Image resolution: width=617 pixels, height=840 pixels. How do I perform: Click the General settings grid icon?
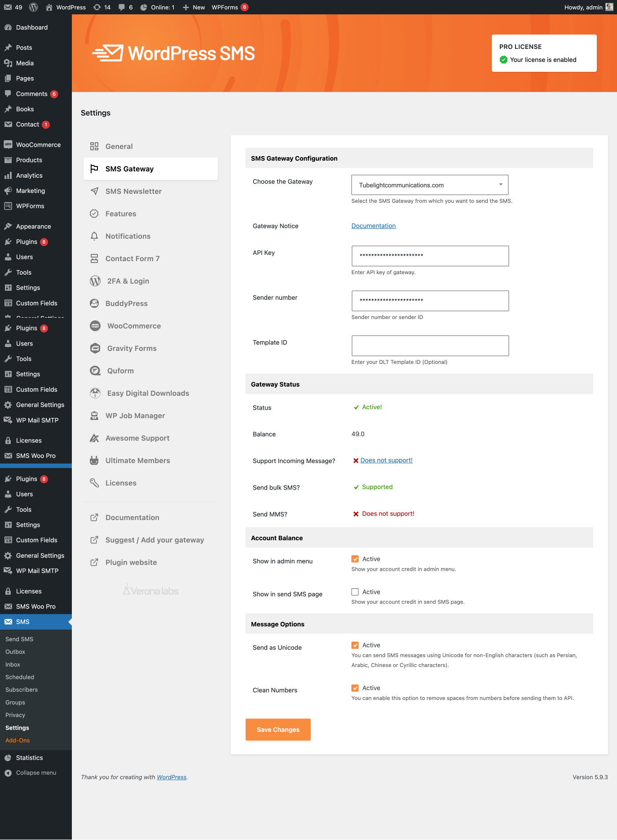click(94, 146)
